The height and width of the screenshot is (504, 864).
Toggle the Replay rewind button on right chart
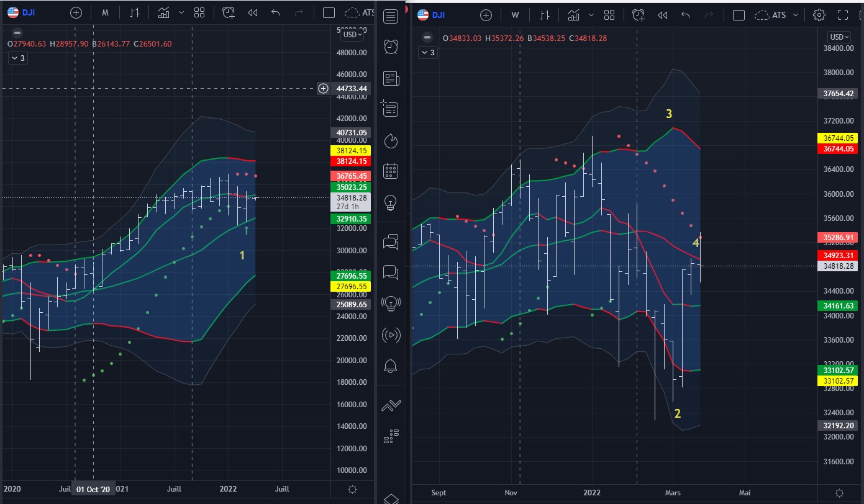tap(662, 15)
